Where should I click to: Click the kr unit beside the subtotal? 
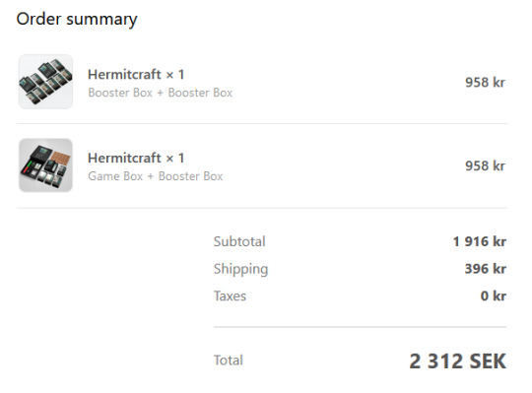[499, 241]
